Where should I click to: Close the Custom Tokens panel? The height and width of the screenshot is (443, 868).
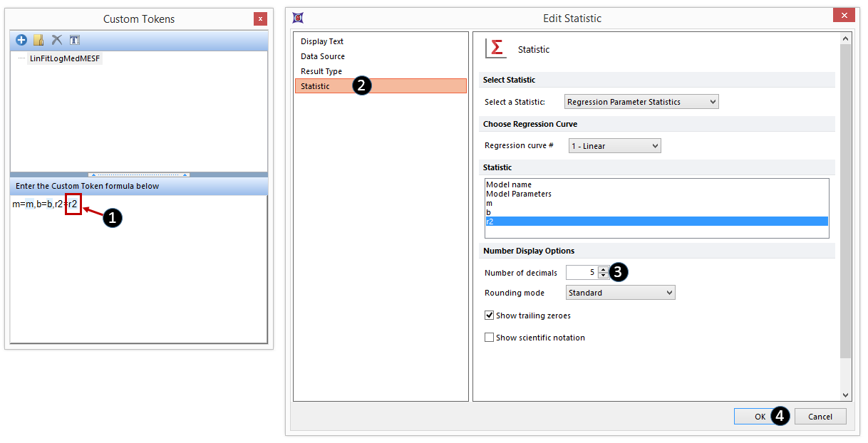click(260, 19)
